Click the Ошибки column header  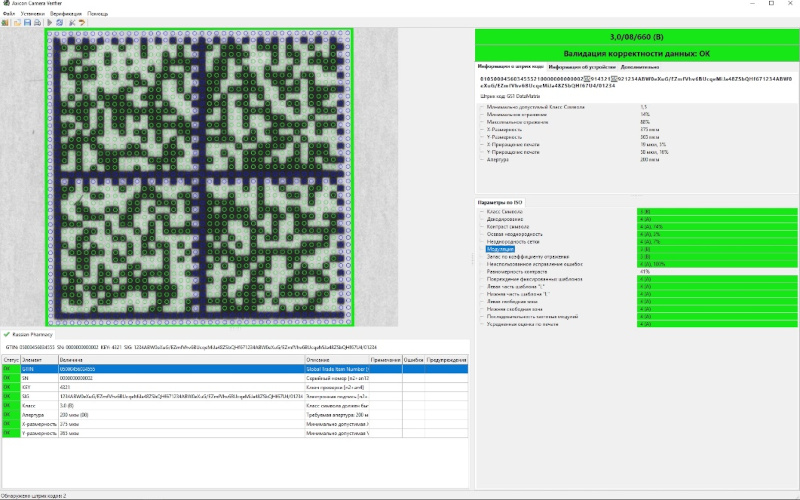click(413, 360)
